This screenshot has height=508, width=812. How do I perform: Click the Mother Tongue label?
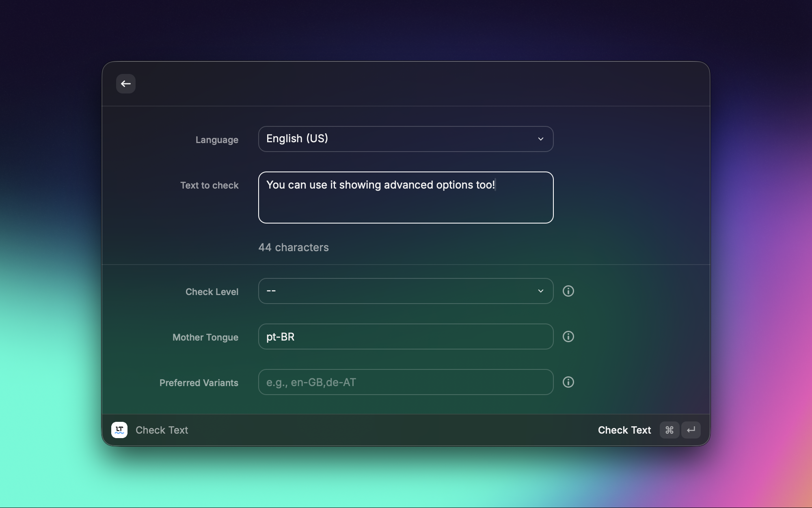pos(205,337)
